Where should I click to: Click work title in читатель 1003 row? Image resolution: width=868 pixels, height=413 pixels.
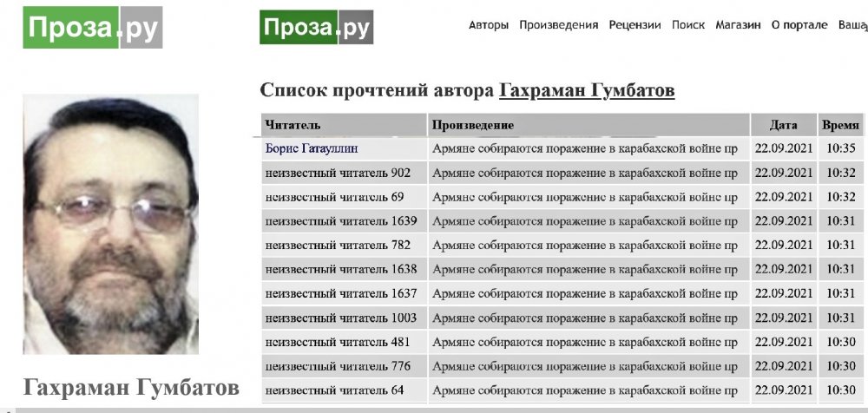(584, 318)
